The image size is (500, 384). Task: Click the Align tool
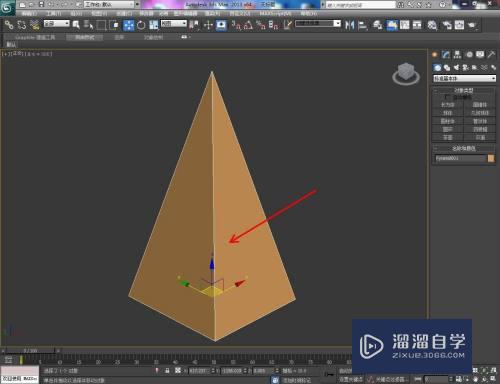362,25
